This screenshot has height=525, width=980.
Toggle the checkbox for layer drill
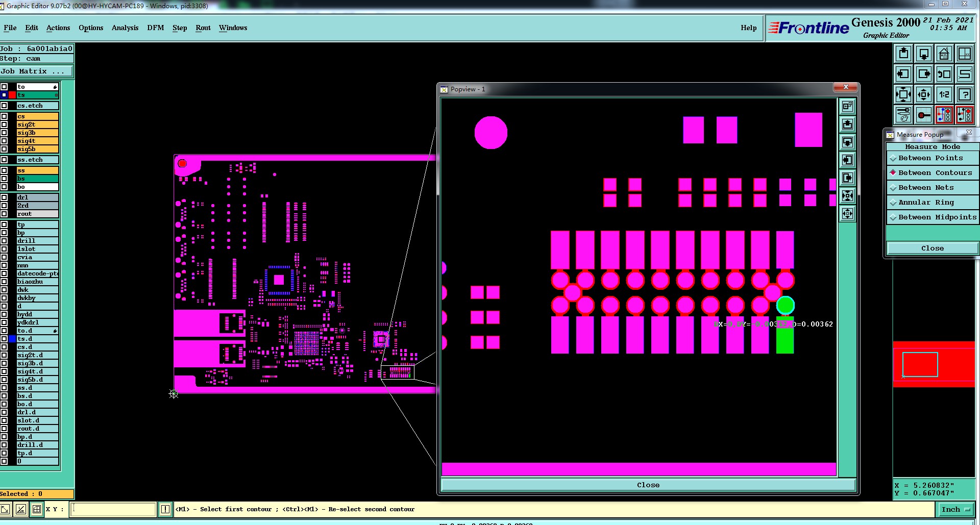(4, 241)
